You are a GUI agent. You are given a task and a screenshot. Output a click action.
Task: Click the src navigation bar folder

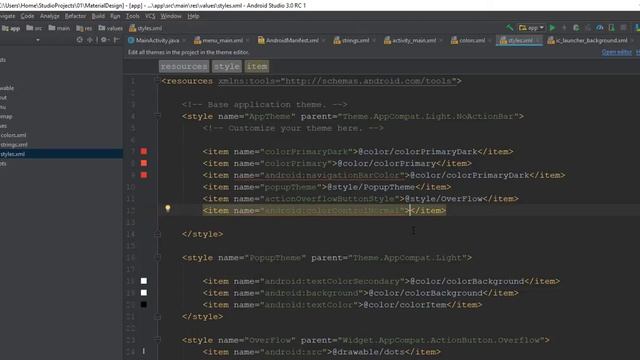[x=34, y=28]
